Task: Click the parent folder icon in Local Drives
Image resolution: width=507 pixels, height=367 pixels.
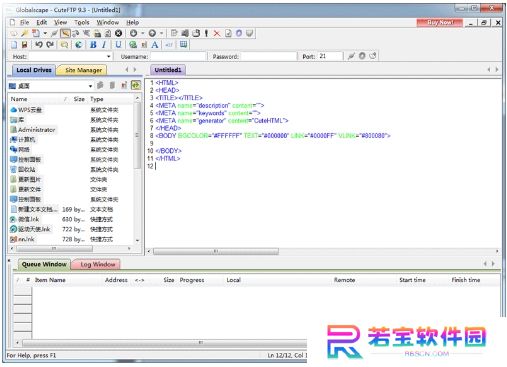Action: pyautogui.click(x=100, y=86)
